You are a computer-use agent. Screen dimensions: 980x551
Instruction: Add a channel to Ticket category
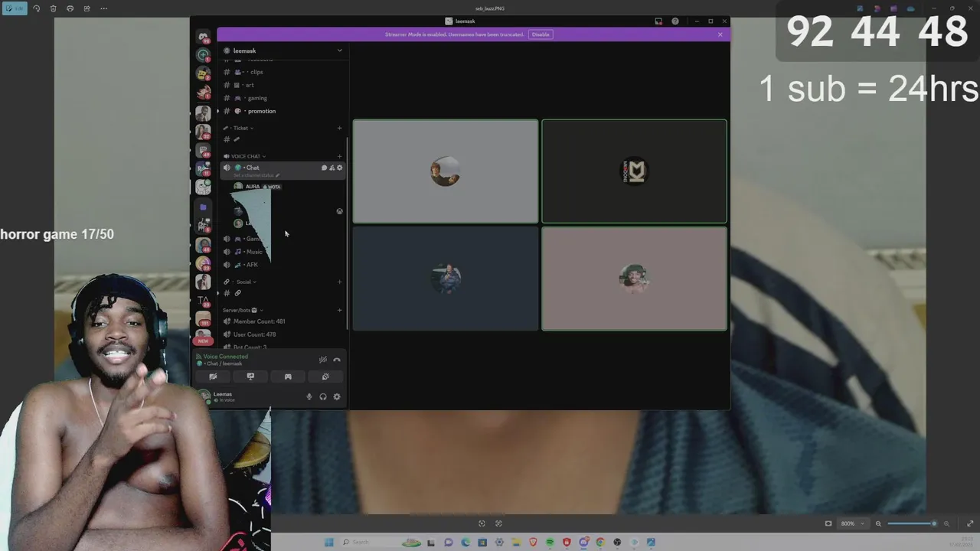coord(340,128)
